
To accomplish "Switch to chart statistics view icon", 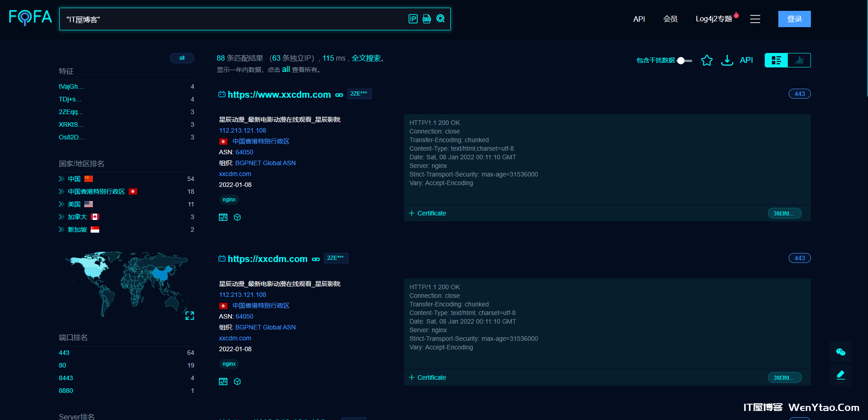I will pos(799,60).
